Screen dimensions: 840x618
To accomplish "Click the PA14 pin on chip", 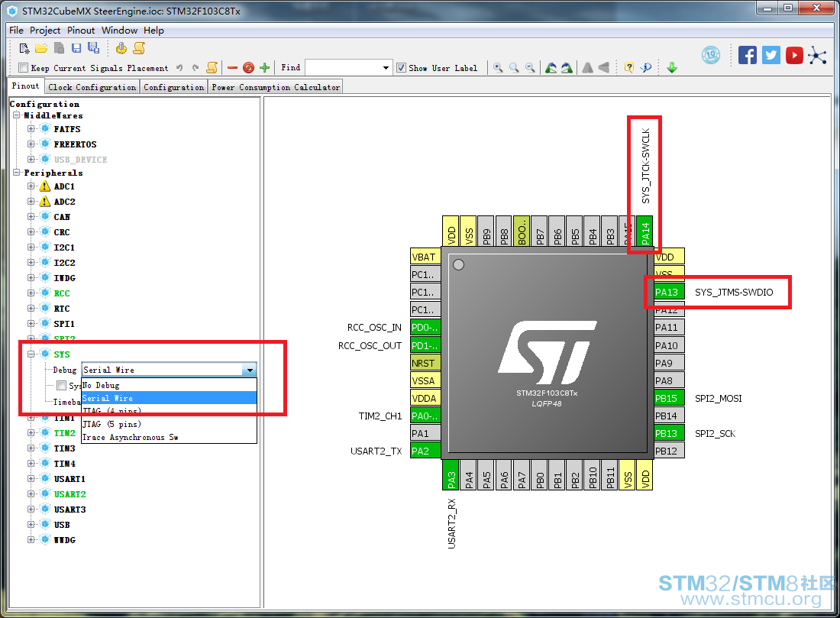I will pos(645,231).
